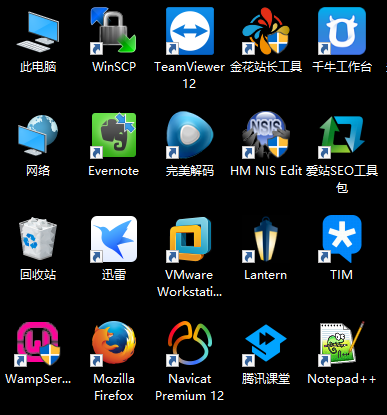The image size is (387, 415).
Task: Launch the 完美解码 player icon
Action: coord(190,135)
